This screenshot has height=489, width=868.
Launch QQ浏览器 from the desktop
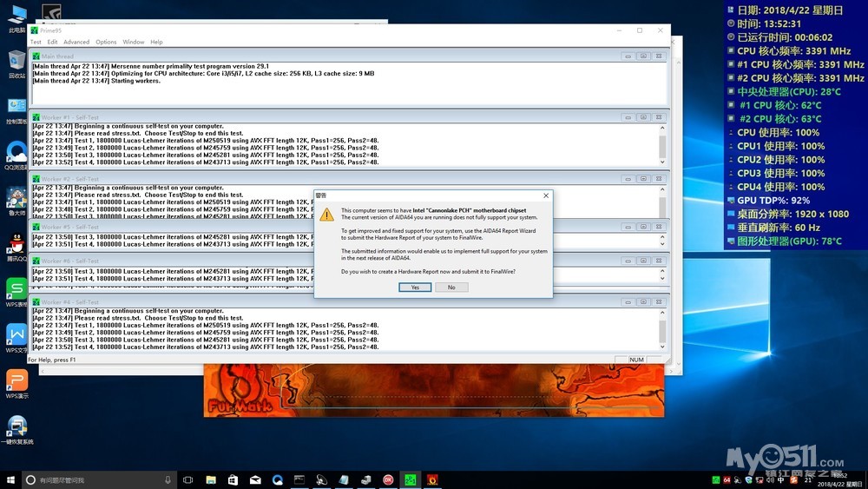tap(16, 155)
